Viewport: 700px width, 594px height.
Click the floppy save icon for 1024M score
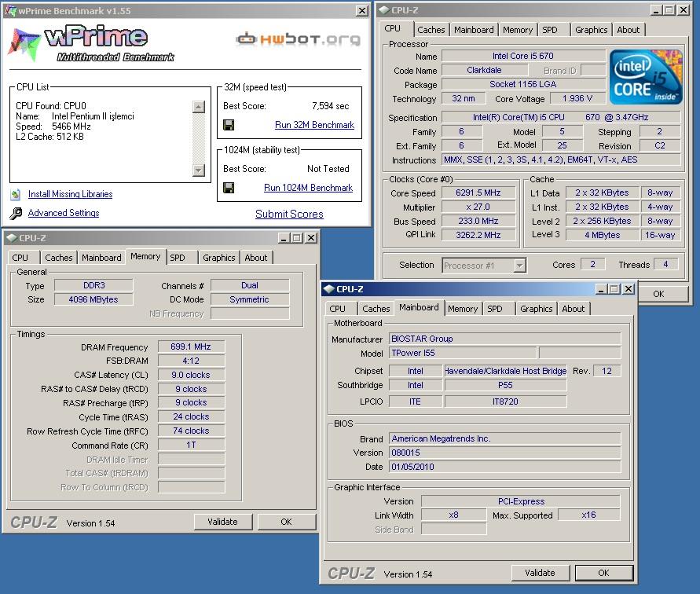[x=229, y=188]
